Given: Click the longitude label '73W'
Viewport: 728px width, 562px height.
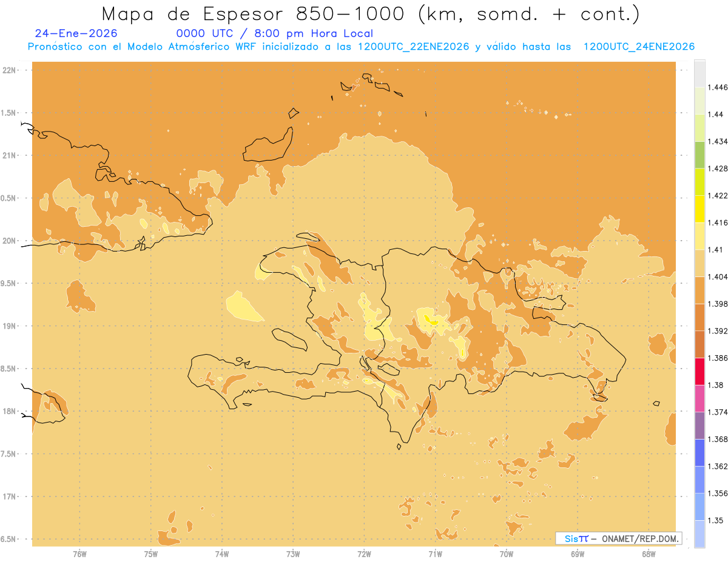Looking at the screenshot, I should coord(293,554).
